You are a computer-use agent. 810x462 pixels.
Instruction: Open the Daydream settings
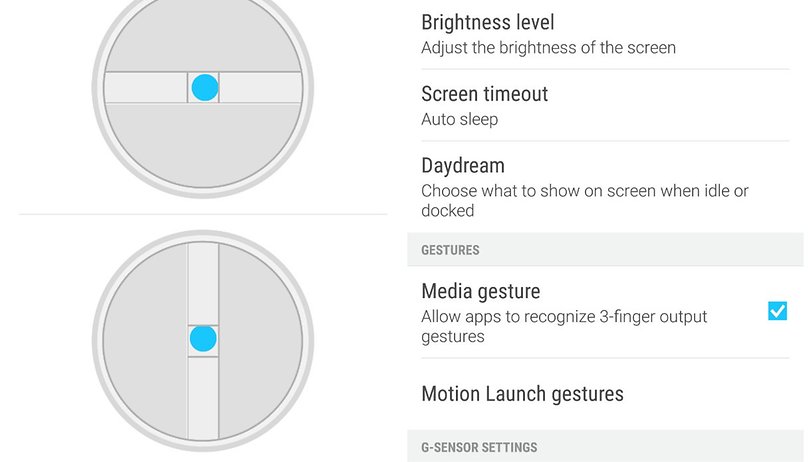(x=605, y=187)
